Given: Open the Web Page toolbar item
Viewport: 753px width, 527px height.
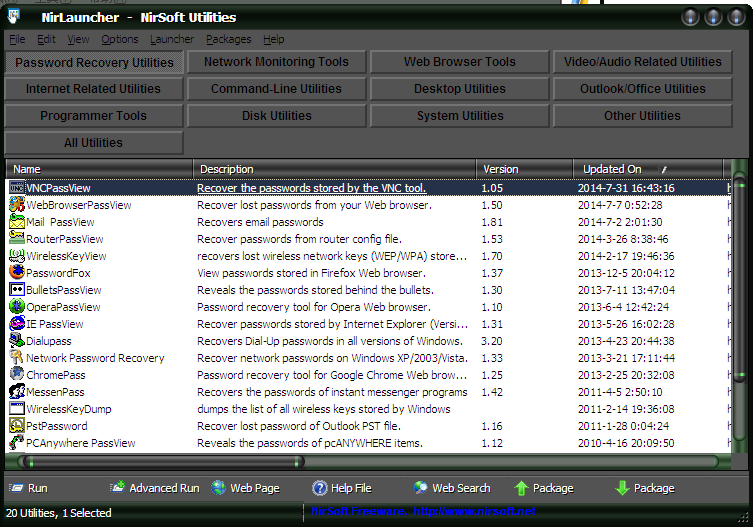Looking at the screenshot, I should point(219,488).
